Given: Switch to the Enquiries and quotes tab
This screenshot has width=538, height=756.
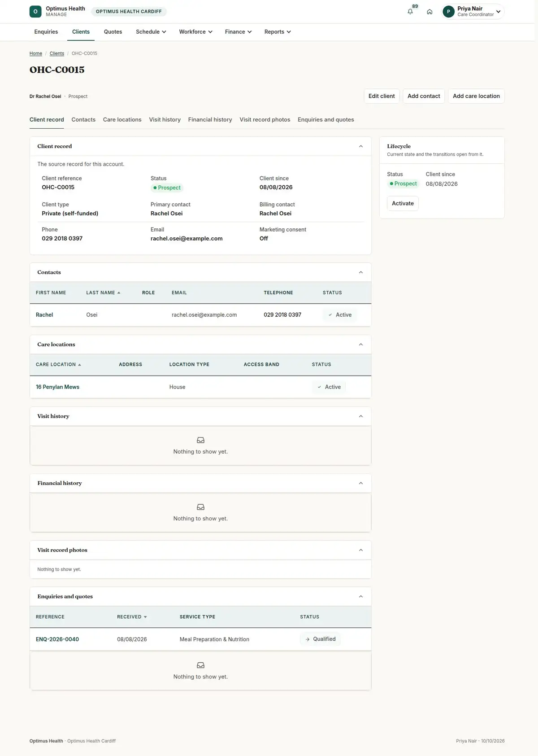Looking at the screenshot, I should [x=326, y=120].
